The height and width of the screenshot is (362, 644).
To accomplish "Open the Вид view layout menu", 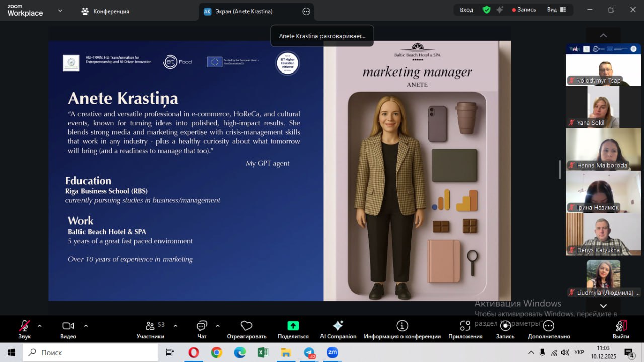I will click(557, 10).
